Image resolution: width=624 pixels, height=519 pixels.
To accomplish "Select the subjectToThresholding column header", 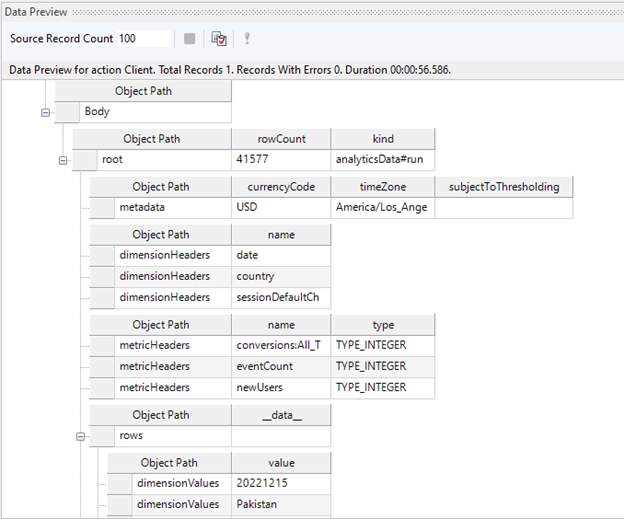I will tap(503, 187).
